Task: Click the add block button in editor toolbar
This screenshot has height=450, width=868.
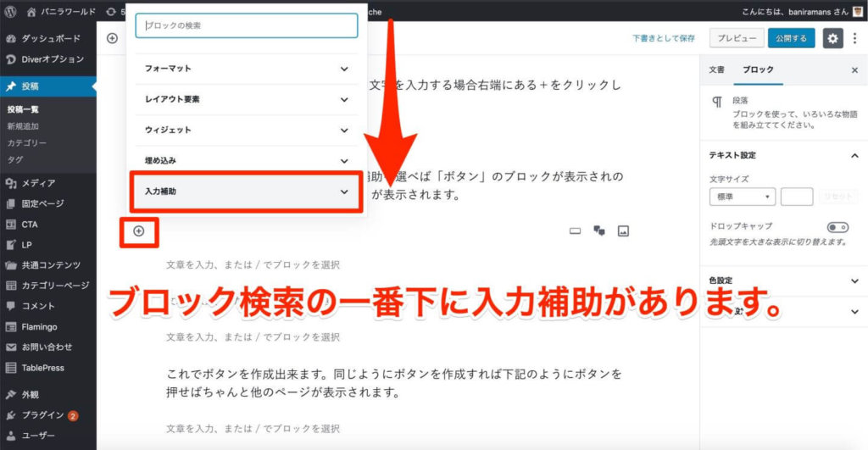Action: point(113,38)
